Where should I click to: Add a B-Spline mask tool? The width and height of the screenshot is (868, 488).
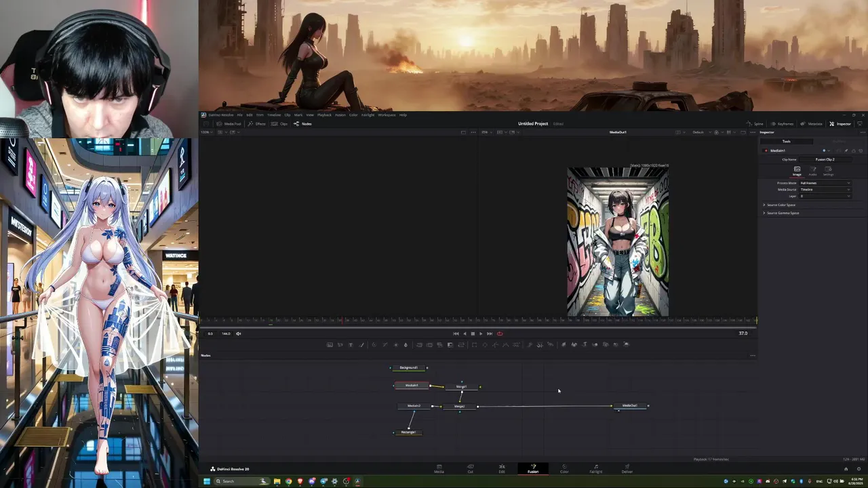[506, 344]
